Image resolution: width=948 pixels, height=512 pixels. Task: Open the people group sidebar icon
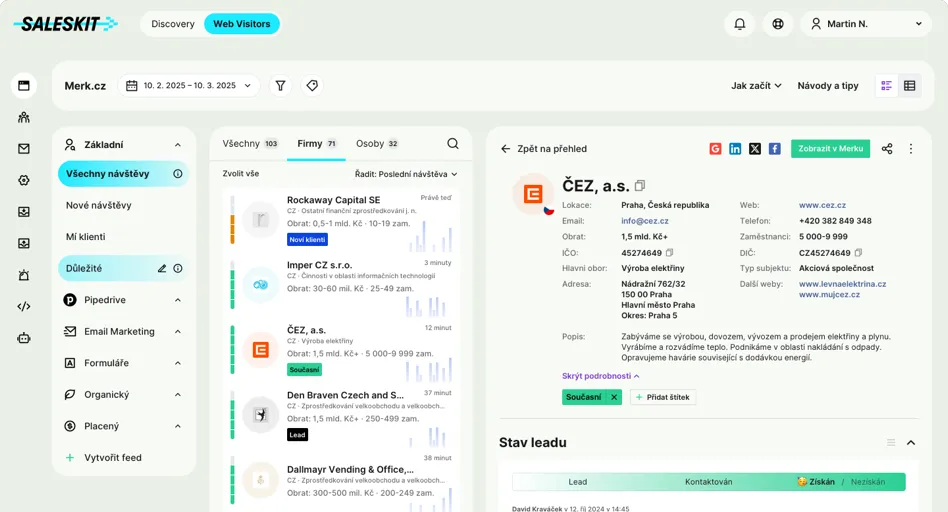tap(24, 117)
